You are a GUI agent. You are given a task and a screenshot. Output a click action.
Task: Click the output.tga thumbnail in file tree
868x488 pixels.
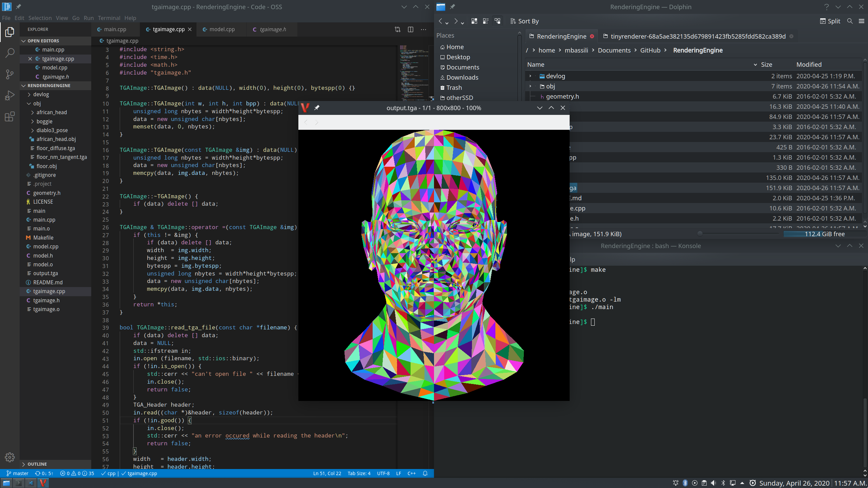pos(46,273)
